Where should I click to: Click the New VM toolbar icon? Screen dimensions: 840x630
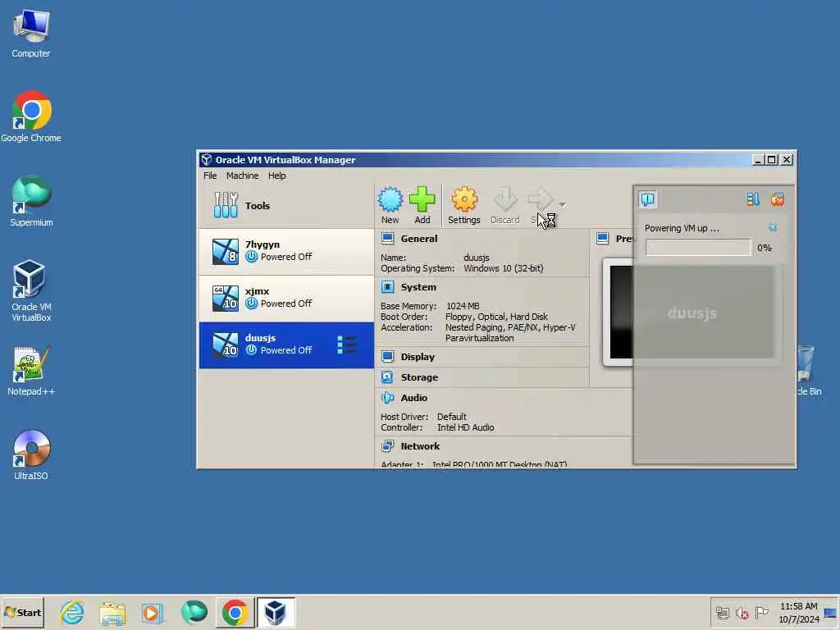coord(390,204)
